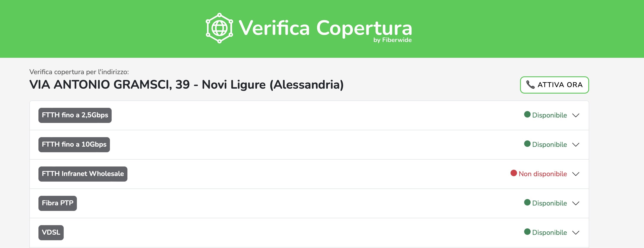Click the FTTH Infranet Wholesale badge

click(83, 174)
